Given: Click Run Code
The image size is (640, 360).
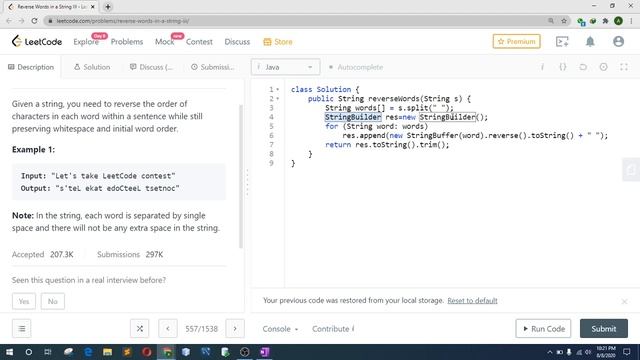Looking at the screenshot, I should [543, 329].
